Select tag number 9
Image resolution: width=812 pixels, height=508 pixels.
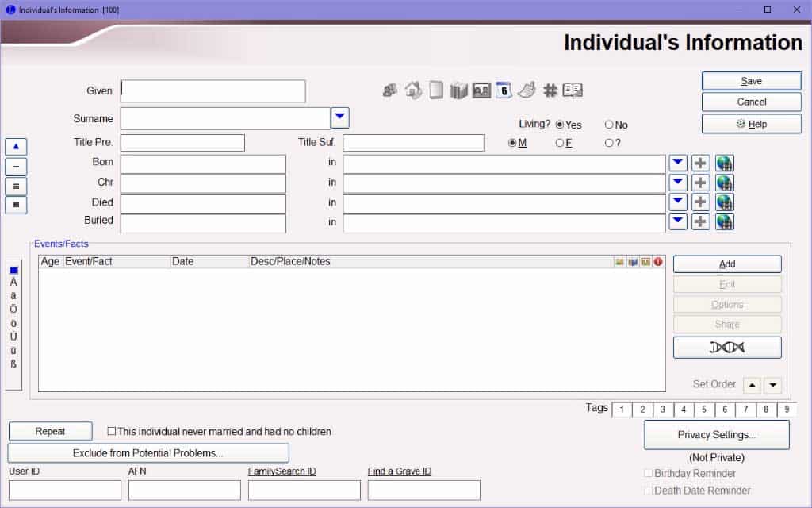pos(787,410)
